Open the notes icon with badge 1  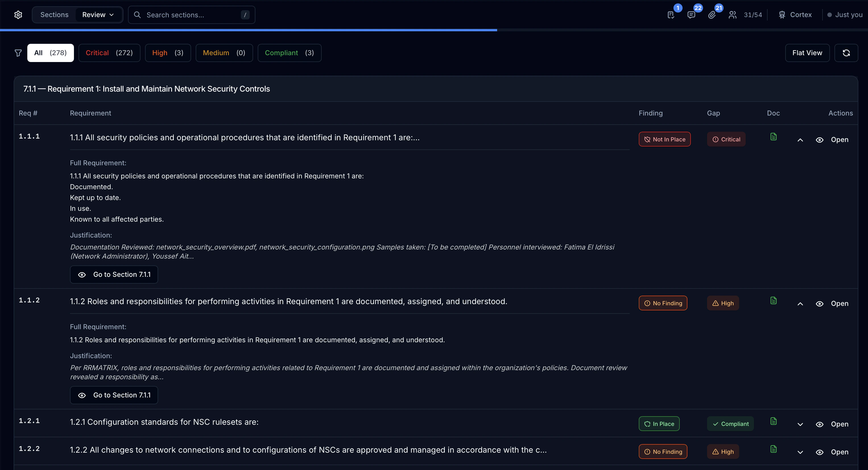[x=670, y=15]
